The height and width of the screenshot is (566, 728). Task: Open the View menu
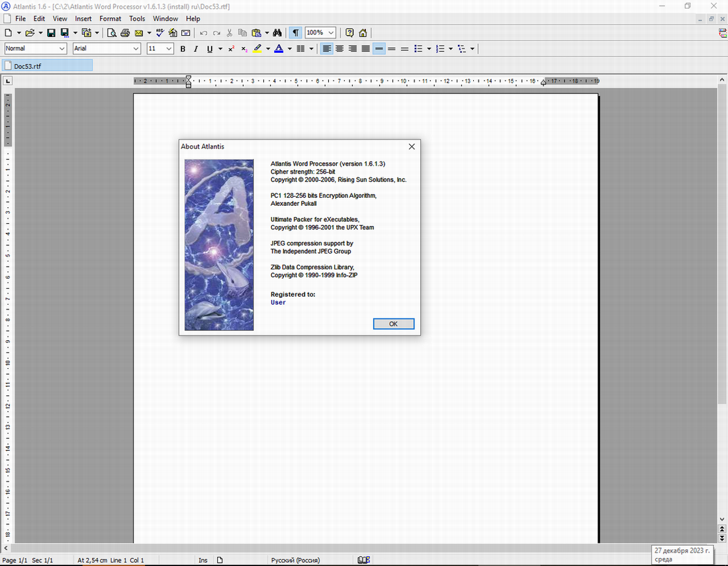coord(60,19)
